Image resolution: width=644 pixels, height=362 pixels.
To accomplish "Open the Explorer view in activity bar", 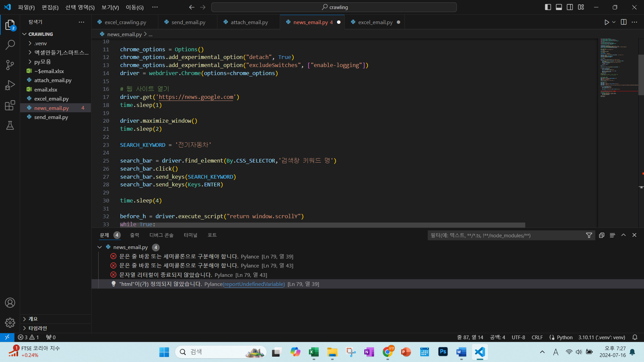I will tap(10, 25).
